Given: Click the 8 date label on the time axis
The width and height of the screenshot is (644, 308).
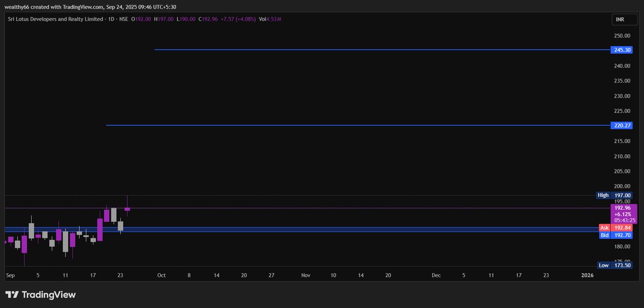Looking at the screenshot, I should tap(189, 275).
